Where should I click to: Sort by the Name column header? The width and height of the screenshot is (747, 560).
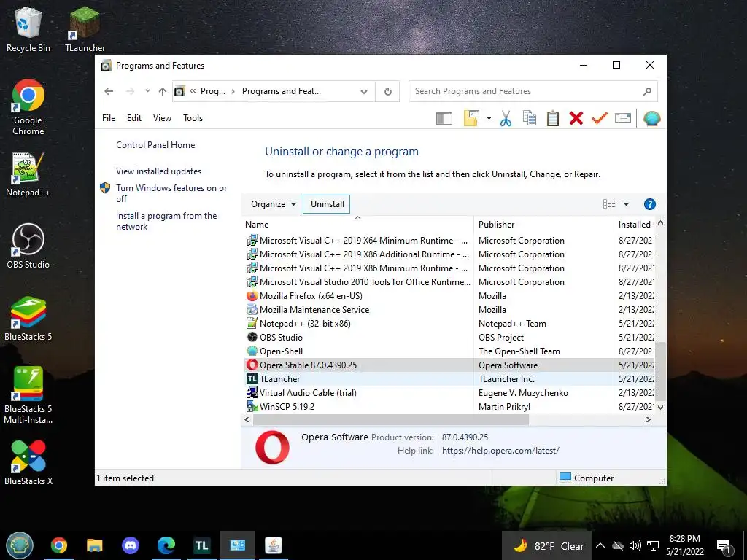pyautogui.click(x=357, y=225)
